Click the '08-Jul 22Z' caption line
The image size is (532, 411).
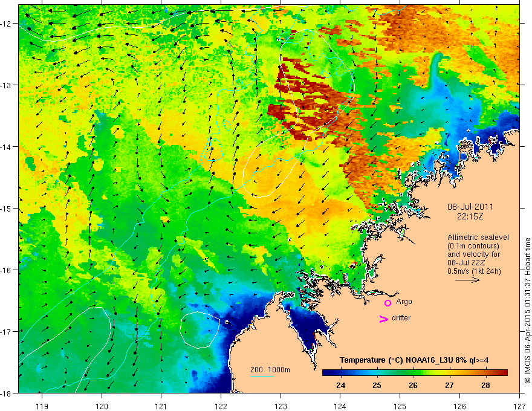pyautogui.click(x=466, y=262)
